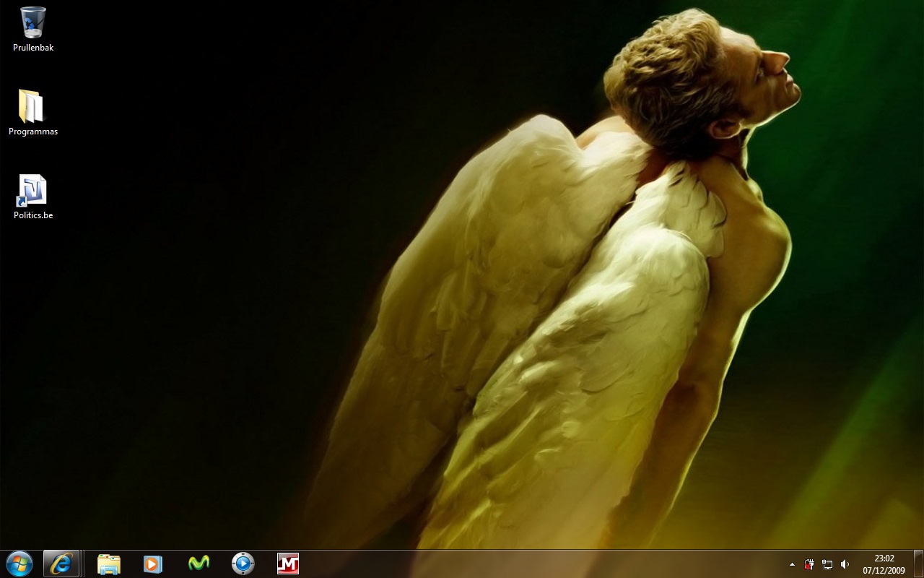
Task: Open the green M Movistar taskbar icon
Action: point(199,564)
